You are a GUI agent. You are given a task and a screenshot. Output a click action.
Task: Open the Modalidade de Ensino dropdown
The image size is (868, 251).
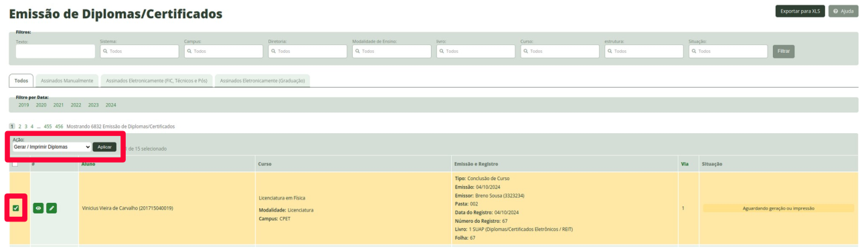[392, 52]
